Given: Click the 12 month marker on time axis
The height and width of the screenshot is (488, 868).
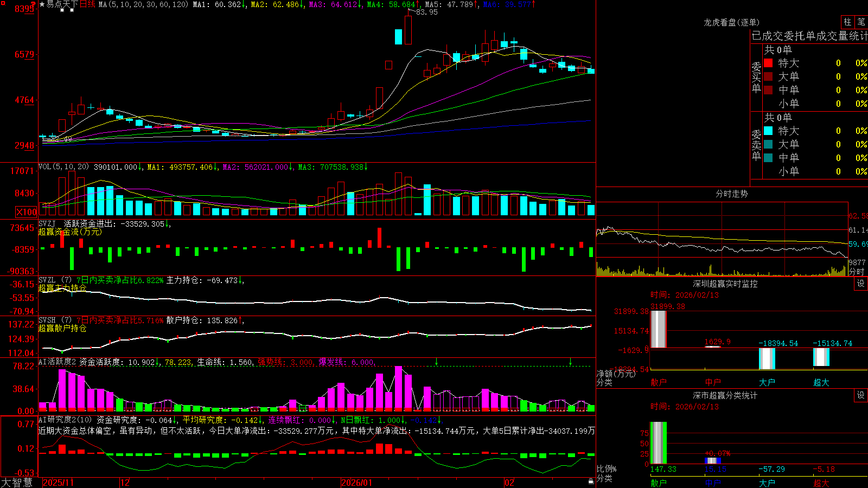Looking at the screenshot, I should [125, 483].
